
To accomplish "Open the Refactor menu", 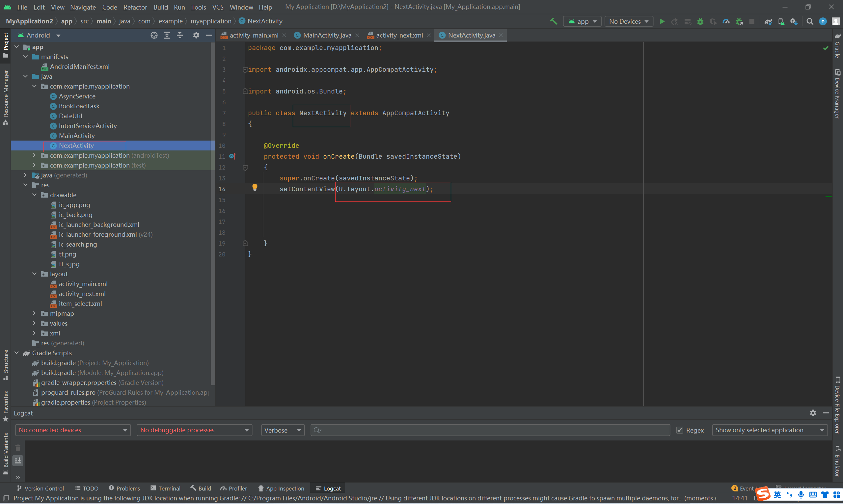I will pos(135,7).
